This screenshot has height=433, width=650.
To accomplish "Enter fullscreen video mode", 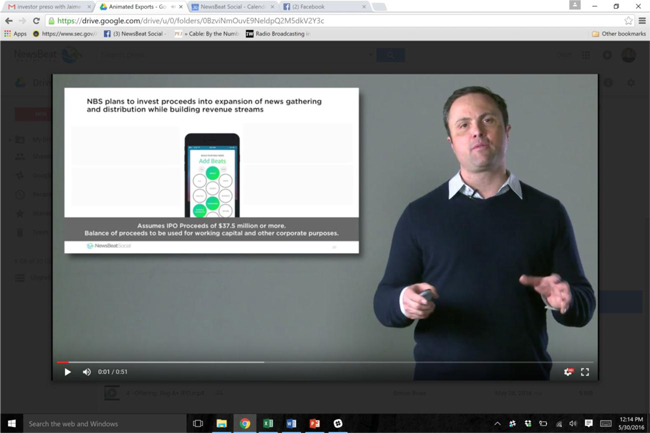I will click(x=585, y=372).
